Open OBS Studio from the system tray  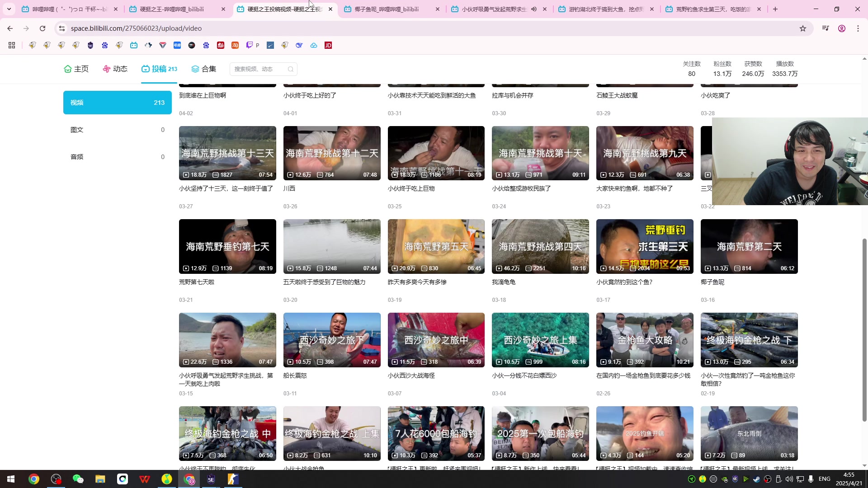coord(768,479)
